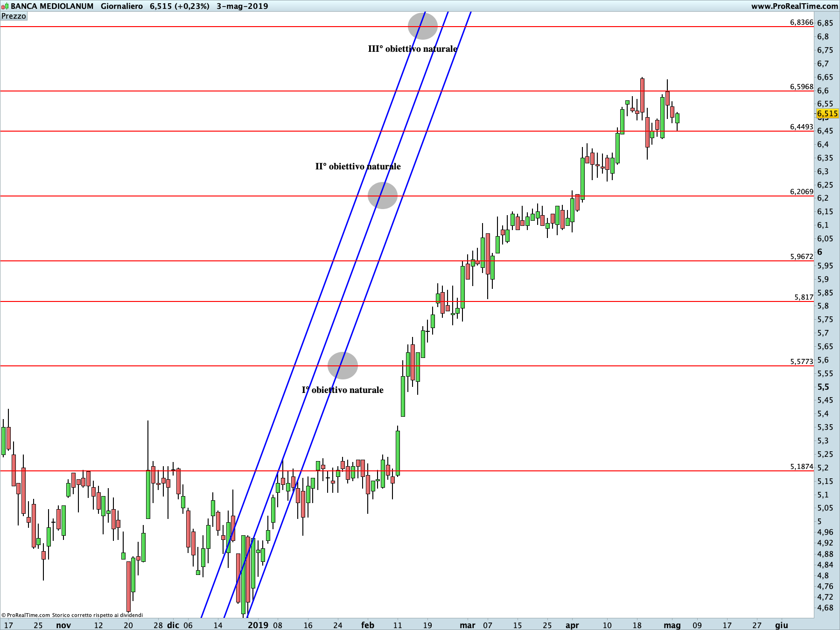Click the bold 6 on price axis

pyautogui.click(x=820, y=252)
